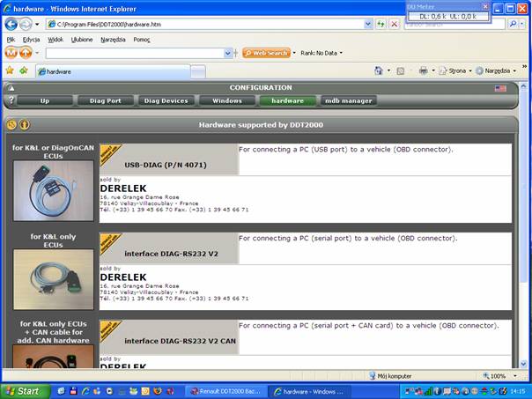Click the yellow badge beside USB-DIAG (P/N 4071)
532x399 pixels.
pos(110,154)
